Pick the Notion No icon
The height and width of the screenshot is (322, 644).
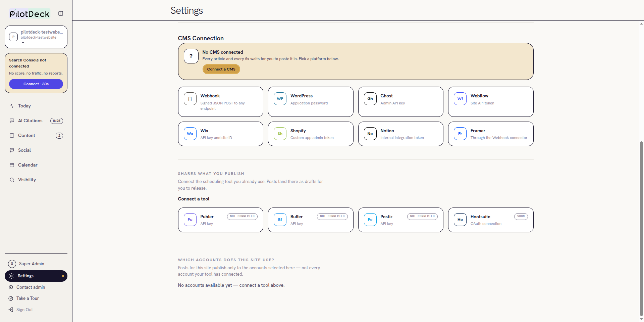[x=370, y=134]
